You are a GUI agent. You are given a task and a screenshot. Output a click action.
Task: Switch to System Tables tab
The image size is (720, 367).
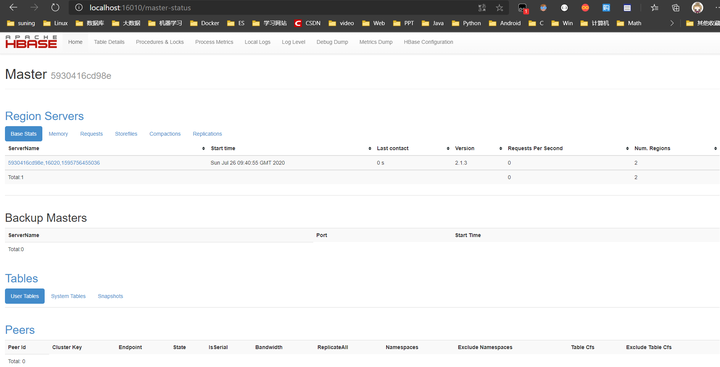point(68,296)
